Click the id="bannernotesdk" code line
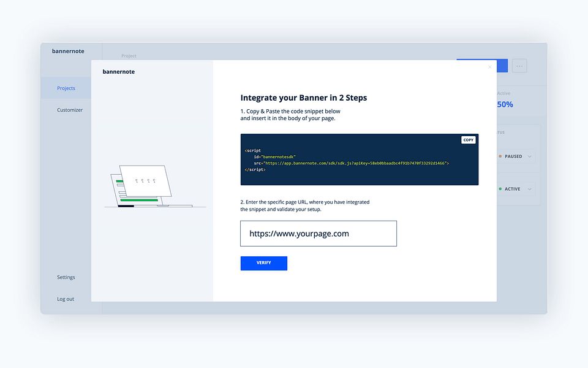Image resolution: width=588 pixels, height=368 pixels. click(x=274, y=157)
